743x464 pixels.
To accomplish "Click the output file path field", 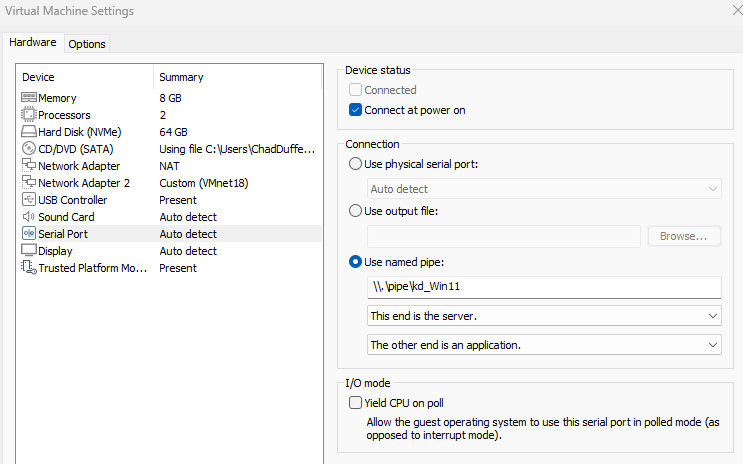I will [x=504, y=236].
